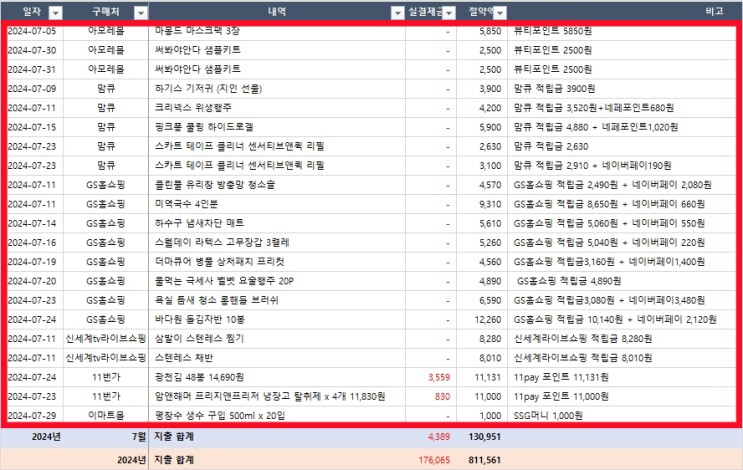Image resolution: width=743 pixels, height=470 pixels.
Task: Select the savings value 5,610
Action: [490, 224]
